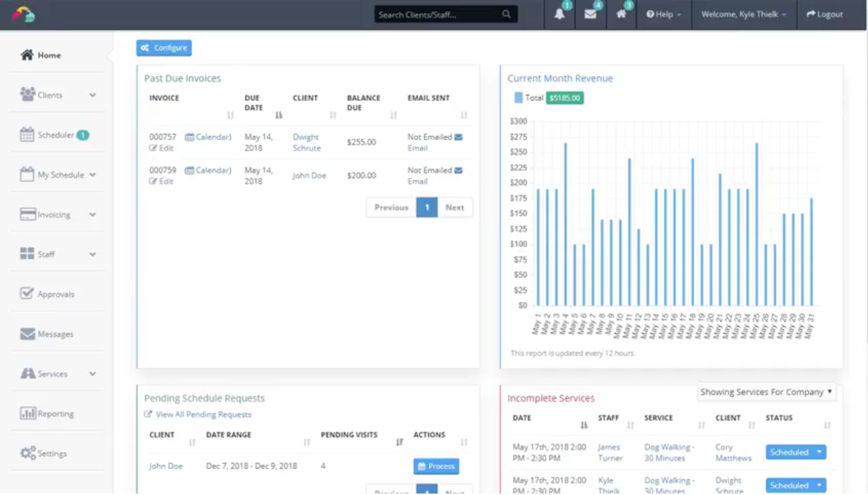Sort Past Due Invoices by Invoice column
This screenshot has width=868, height=495.
(x=230, y=116)
